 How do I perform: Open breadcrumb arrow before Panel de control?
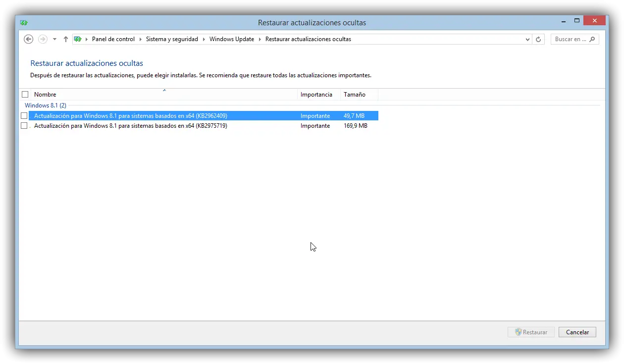click(x=87, y=39)
